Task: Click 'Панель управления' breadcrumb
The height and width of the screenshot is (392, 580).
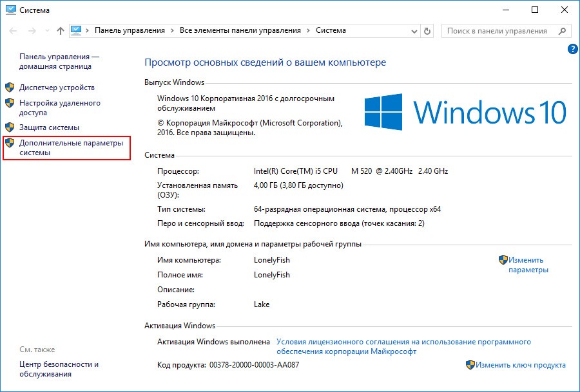Action: coord(130,31)
